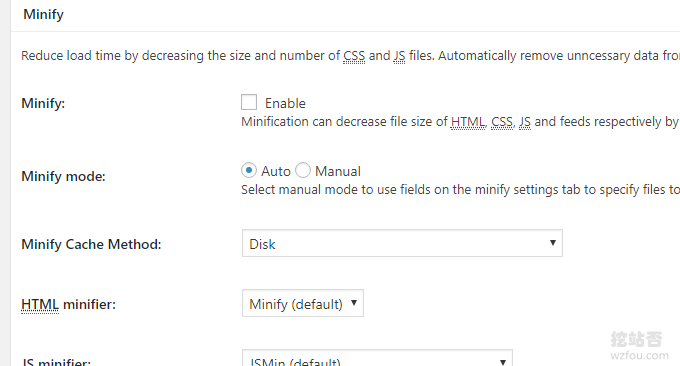Click the HTML abbreviation under Enable
Image resolution: width=680 pixels, height=366 pixels.
[x=468, y=122]
